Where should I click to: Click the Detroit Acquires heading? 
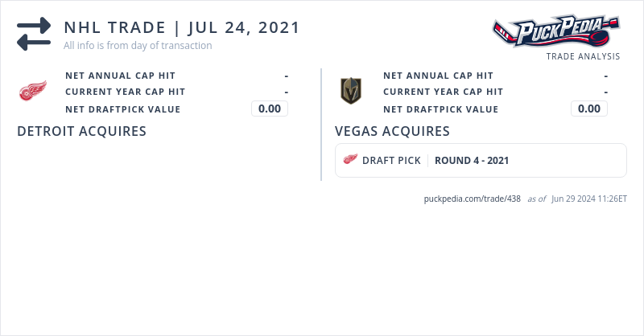(81, 131)
